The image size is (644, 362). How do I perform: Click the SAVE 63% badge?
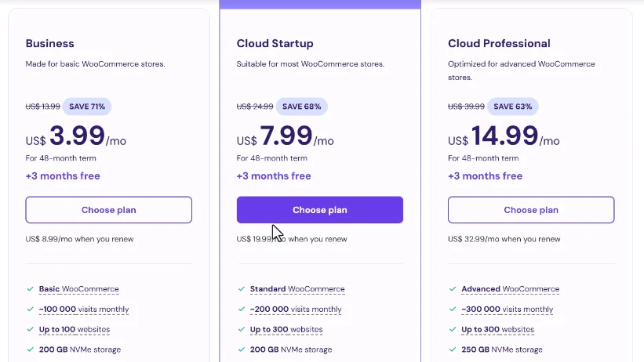click(512, 107)
